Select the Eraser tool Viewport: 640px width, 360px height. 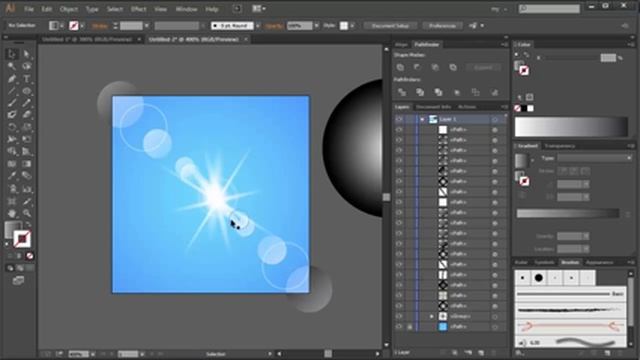27,115
